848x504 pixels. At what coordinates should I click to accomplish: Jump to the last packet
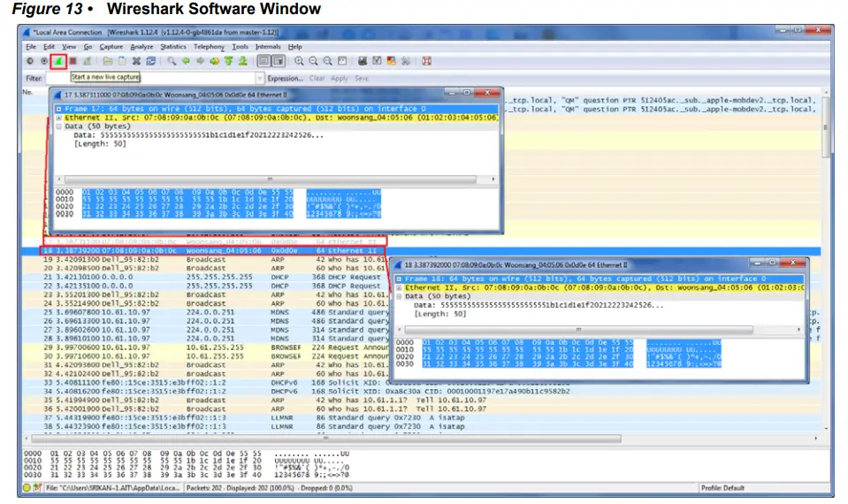coord(243,61)
